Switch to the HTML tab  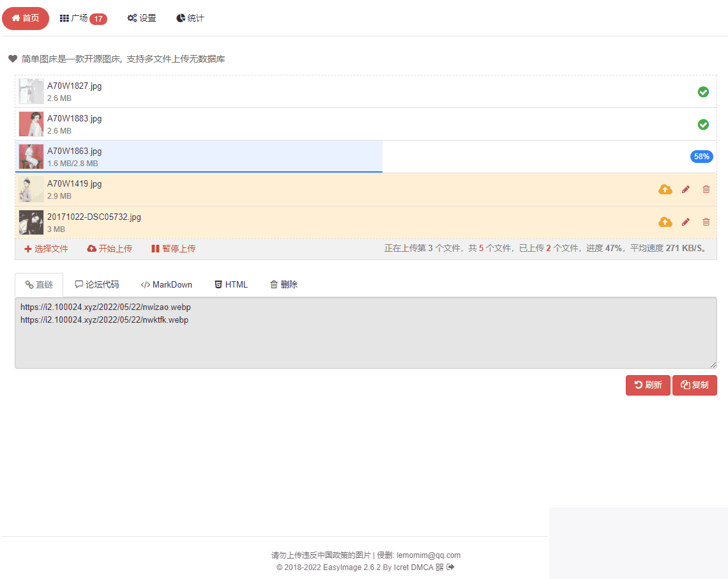click(231, 284)
